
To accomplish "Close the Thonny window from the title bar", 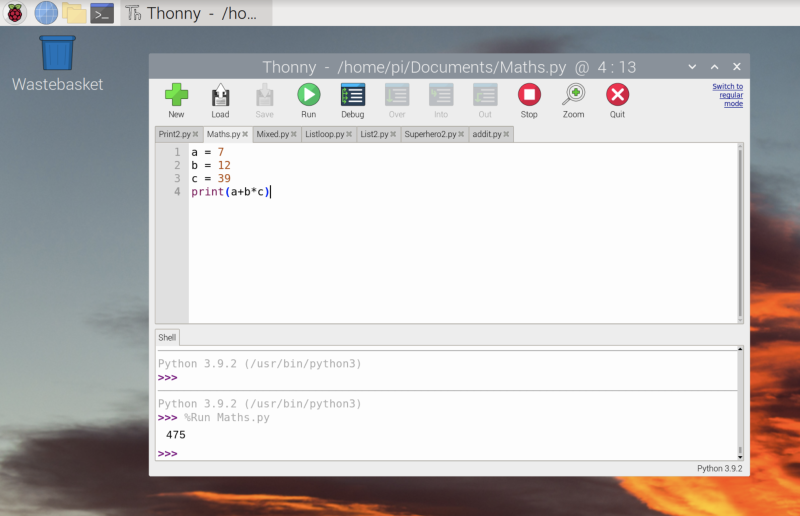I will point(737,67).
